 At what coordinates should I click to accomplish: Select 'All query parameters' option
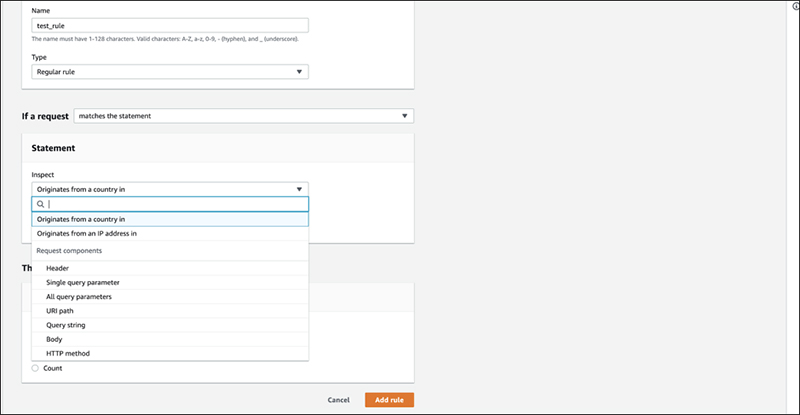coord(170,297)
